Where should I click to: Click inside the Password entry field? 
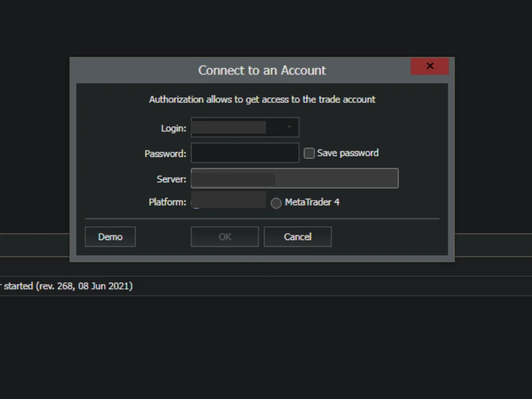[x=244, y=153]
